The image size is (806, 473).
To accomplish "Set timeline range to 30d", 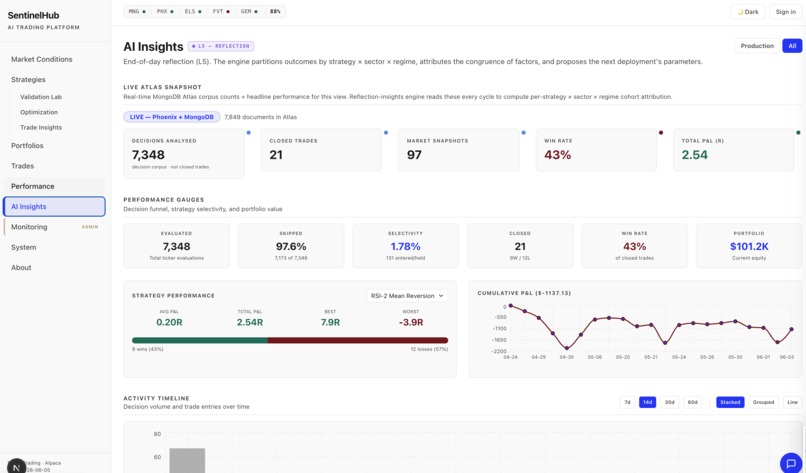I will tap(669, 402).
